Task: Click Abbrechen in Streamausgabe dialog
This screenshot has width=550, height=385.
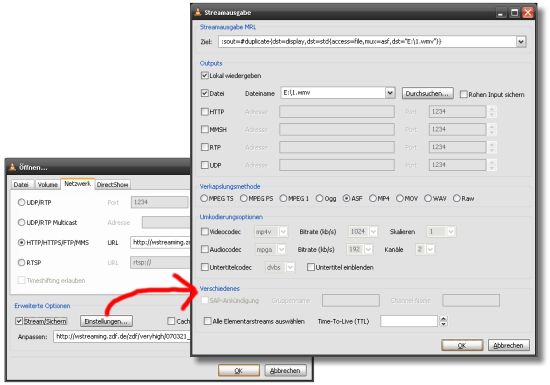Action: pyautogui.click(x=509, y=345)
